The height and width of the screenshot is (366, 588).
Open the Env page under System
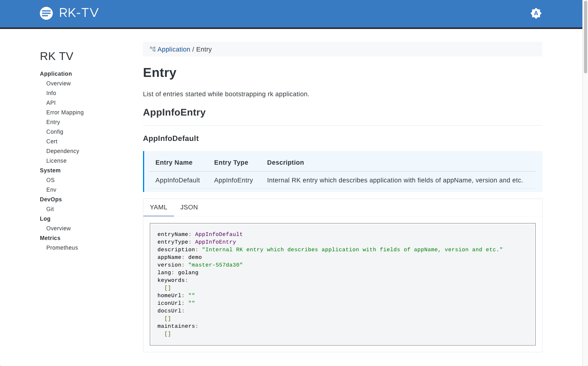click(x=51, y=190)
